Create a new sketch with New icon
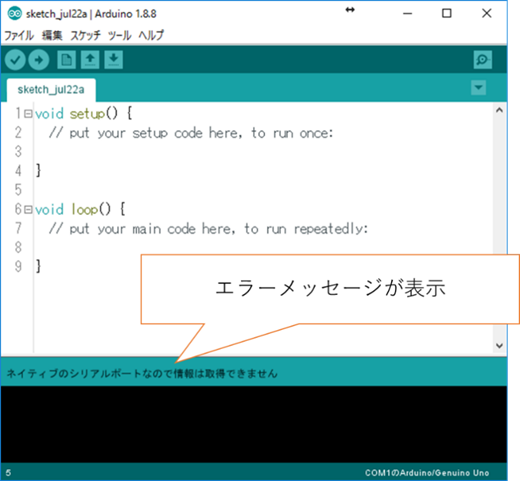520x481 pixels. (66, 60)
